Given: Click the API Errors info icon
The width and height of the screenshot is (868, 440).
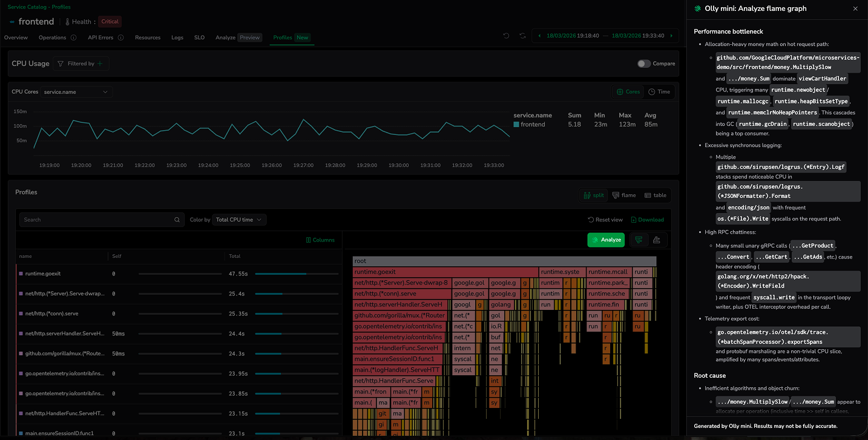Looking at the screenshot, I should tap(120, 38).
